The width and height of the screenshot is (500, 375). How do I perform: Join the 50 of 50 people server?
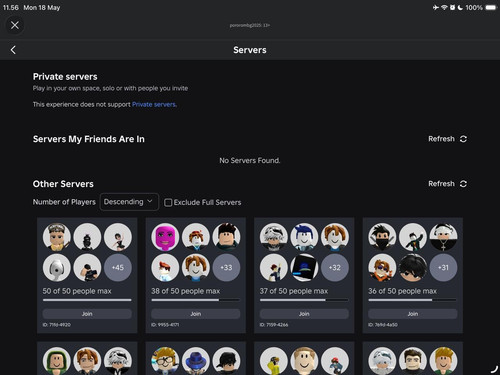(x=87, y=314)
